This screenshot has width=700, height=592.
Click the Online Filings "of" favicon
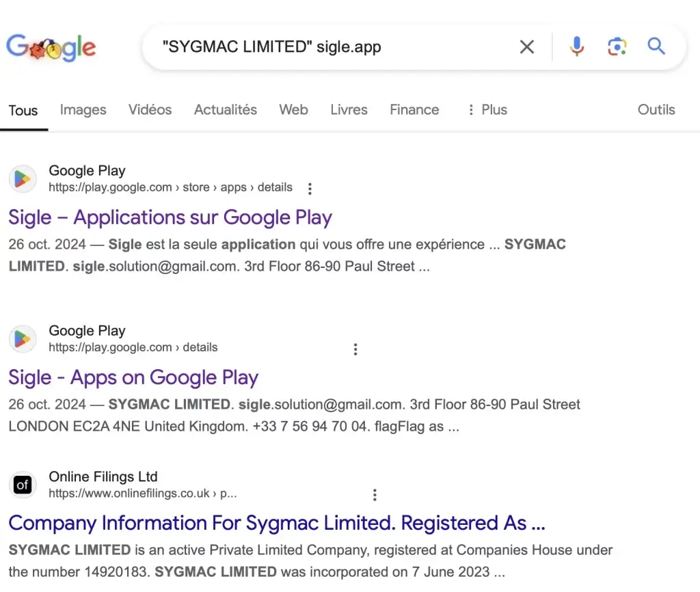point(23,485)
